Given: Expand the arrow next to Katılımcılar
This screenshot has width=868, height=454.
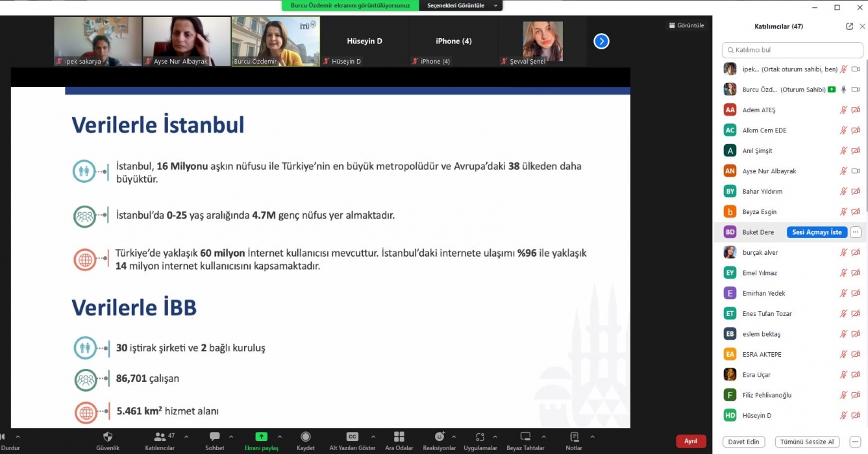Looking at the screenshot, I should pos(186,437).
